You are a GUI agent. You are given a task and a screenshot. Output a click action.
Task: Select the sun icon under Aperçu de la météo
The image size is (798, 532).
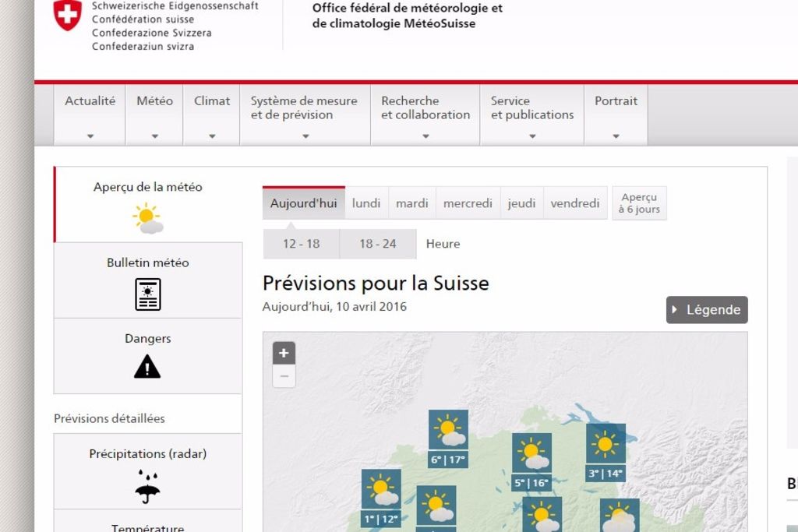point(147,219)
